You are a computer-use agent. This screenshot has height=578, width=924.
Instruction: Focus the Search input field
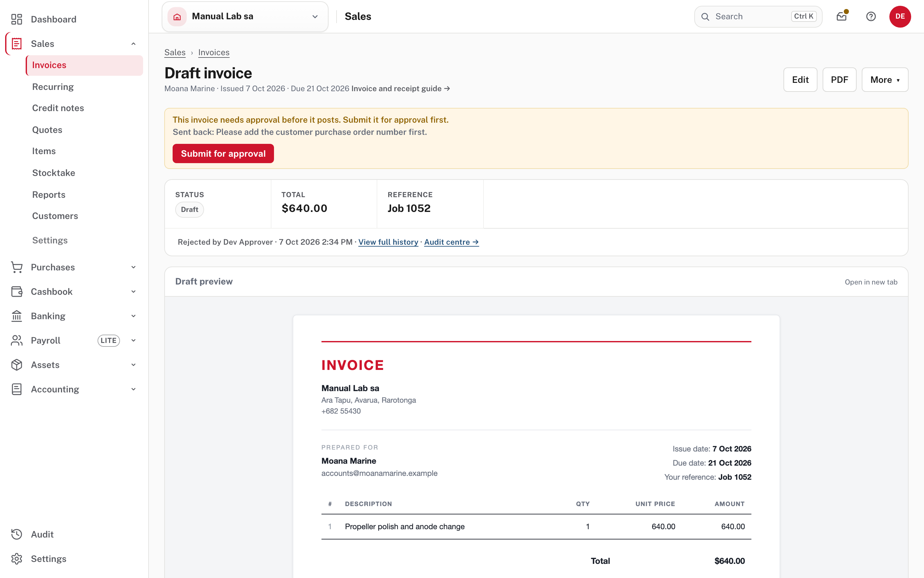[758, 16]
